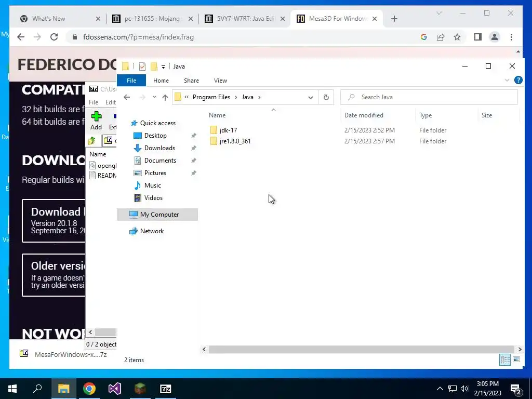
Task: Select the jre1.8.0_361 folder icon
Action: coord(214,141)
